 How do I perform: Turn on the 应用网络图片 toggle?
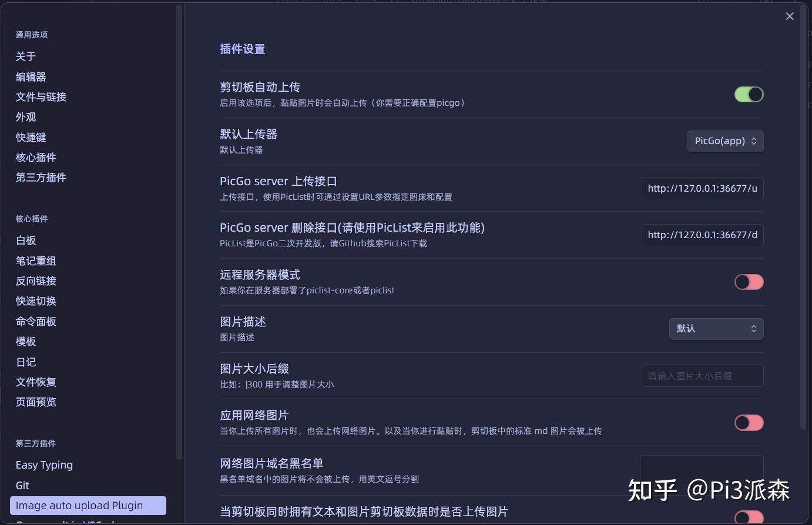coord(749,423)
